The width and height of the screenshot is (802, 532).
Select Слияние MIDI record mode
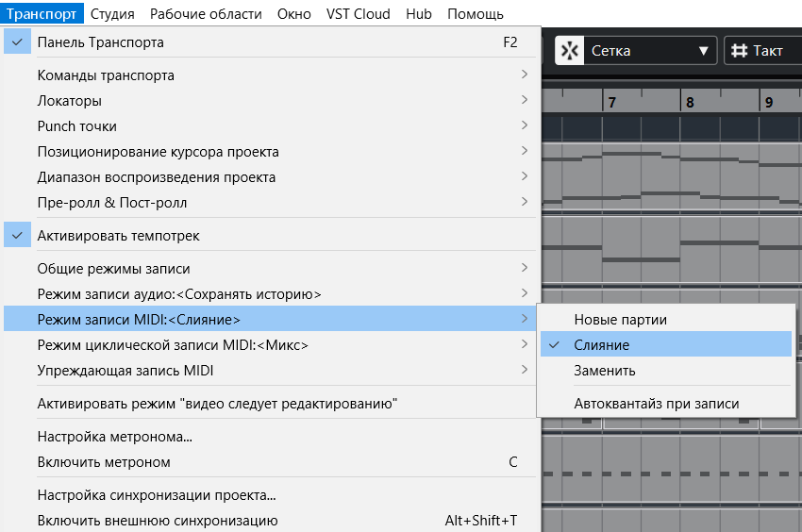(602, 345)
